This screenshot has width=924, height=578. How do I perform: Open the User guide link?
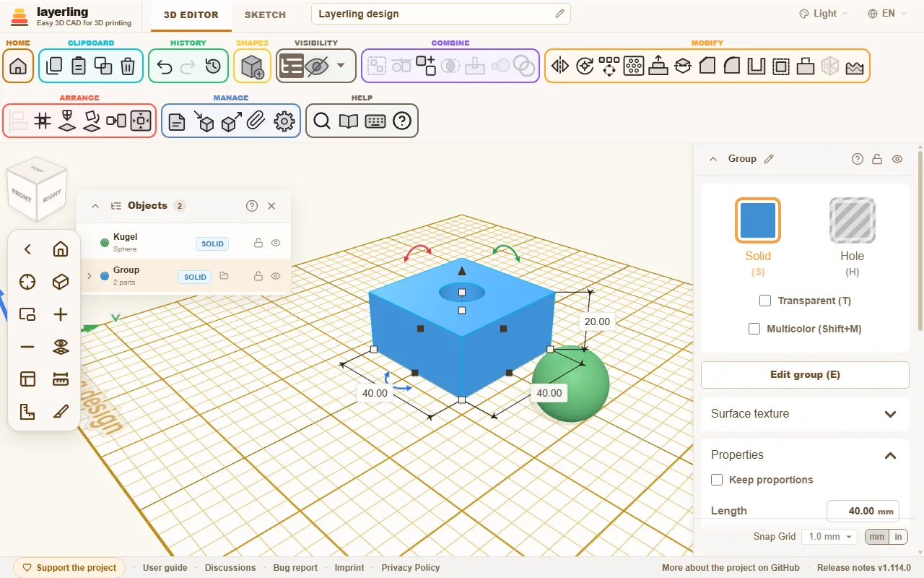(x=165, y=568)
